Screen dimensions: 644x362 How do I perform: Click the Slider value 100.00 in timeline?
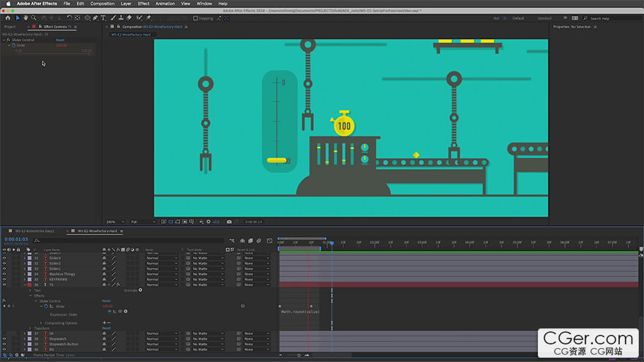pyautogui.click(x=107, y=306)
